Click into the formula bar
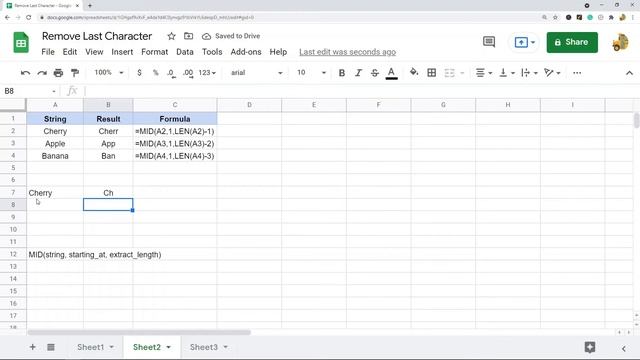This screenshot has width=640, height=360. (x=359, y=91)
